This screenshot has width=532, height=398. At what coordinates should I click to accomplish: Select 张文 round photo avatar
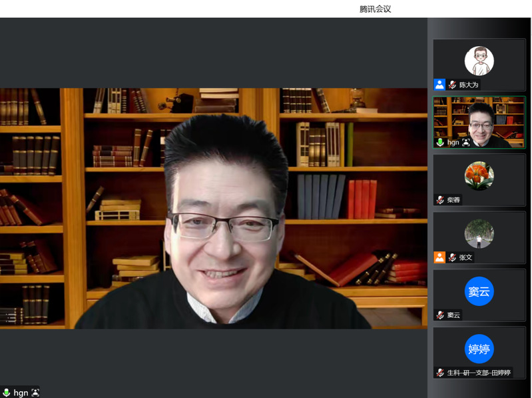(479, 233)
